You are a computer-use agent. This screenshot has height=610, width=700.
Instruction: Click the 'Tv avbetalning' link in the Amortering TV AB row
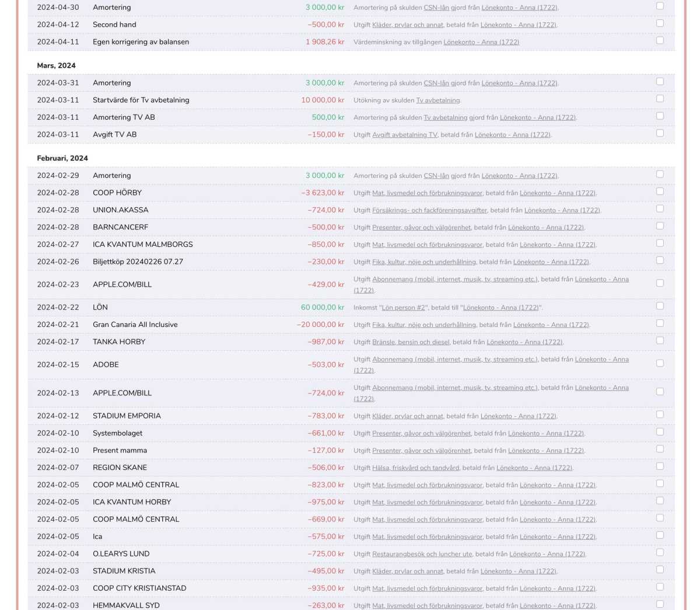click(445, 117)
